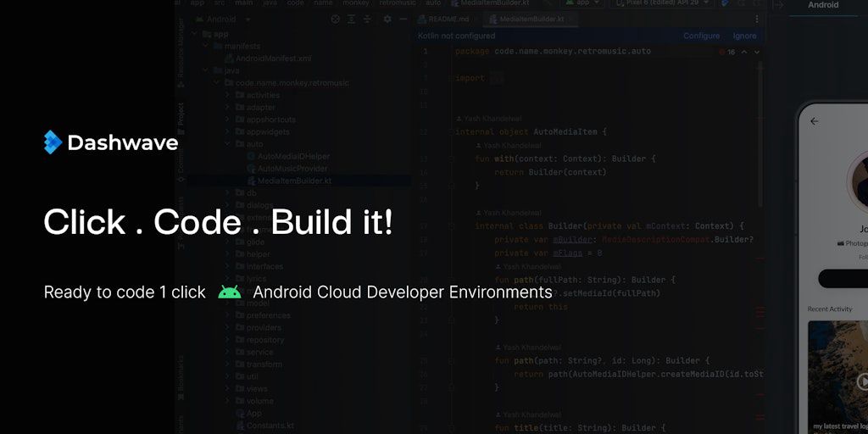868x434 pixels.
Task: Click the Configure link for Kotlin
Action: (701, 36)
